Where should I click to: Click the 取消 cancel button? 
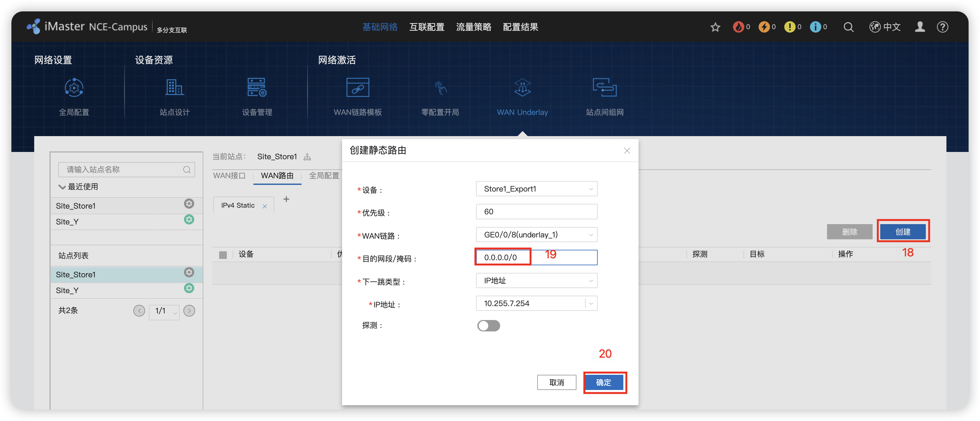(x=556, y=382)
